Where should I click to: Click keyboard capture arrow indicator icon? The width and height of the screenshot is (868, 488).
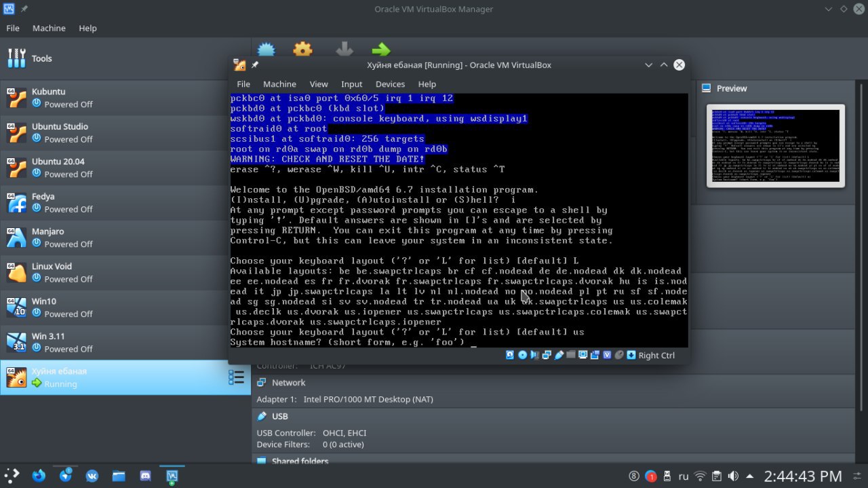631,355
